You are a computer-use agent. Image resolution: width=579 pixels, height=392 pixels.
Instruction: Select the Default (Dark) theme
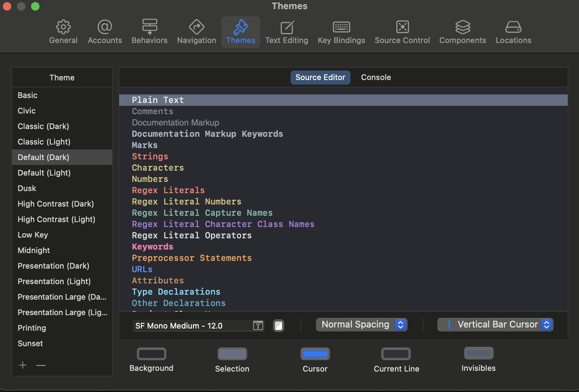pos(62,157)
